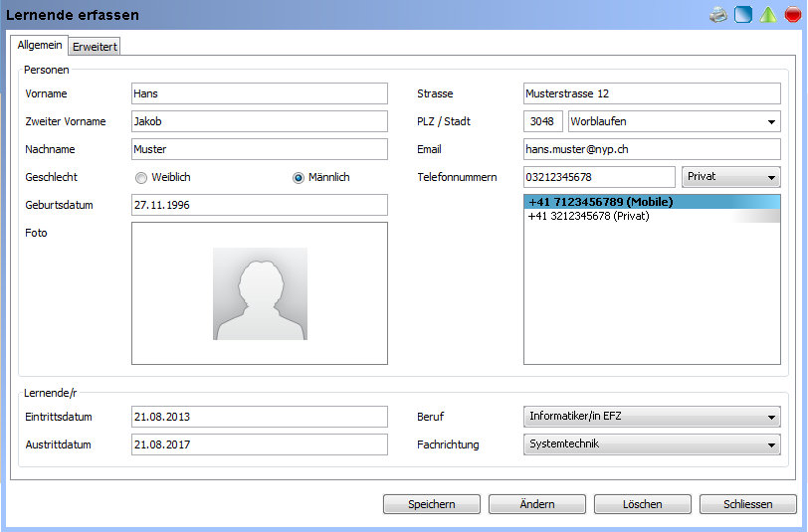The width and height of the screenshot is (808, 532).
Task: Open the Stadt dropdown showing Worblaufen
Action: coord(675,121)
